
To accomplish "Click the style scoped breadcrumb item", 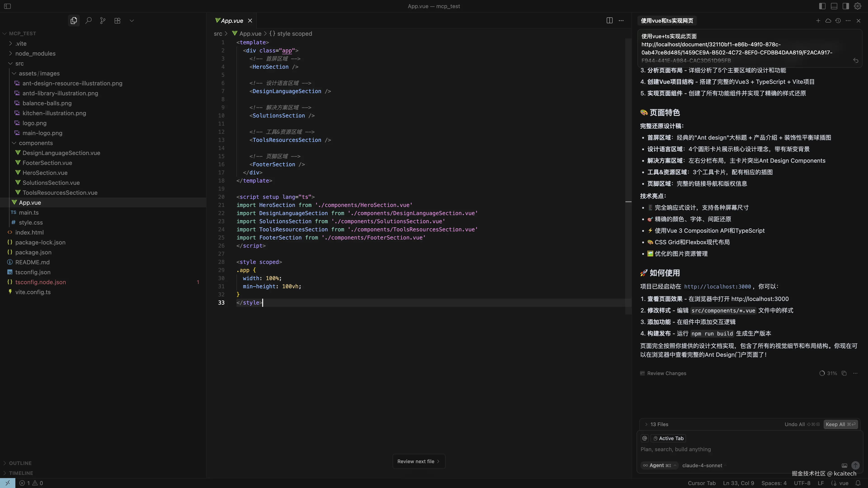I will pyautogui.click(x=290, y=34).
